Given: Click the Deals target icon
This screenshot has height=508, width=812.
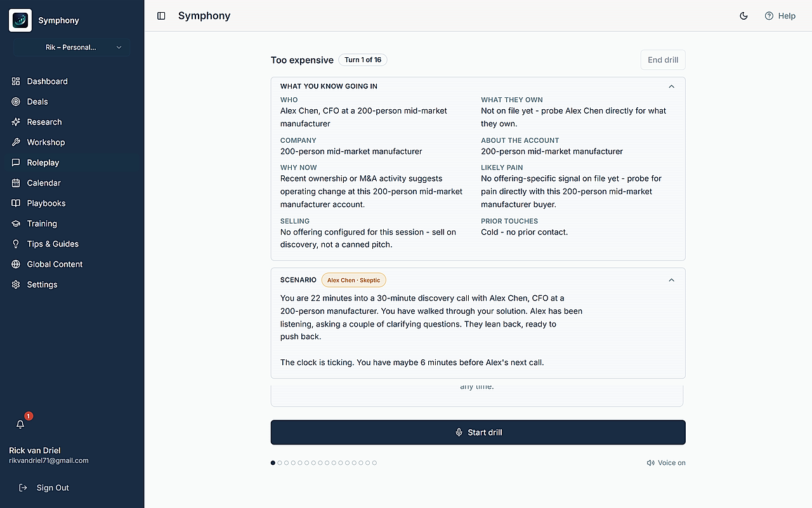Looking at the screenshot, I should 16,102.
